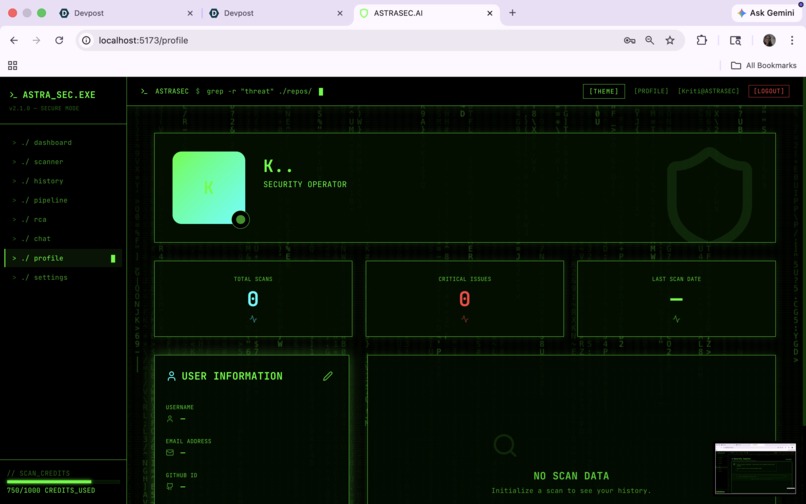Click the [Kriti@ASTRASEC] user label

point(708,91)
